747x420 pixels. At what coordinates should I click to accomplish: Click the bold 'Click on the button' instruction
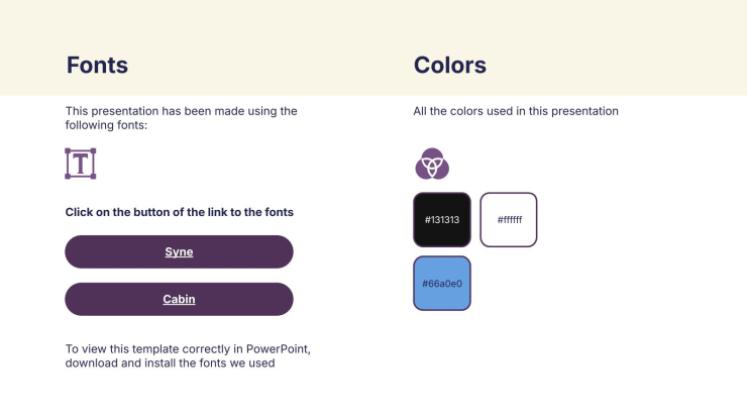click(x=179, y=212)
